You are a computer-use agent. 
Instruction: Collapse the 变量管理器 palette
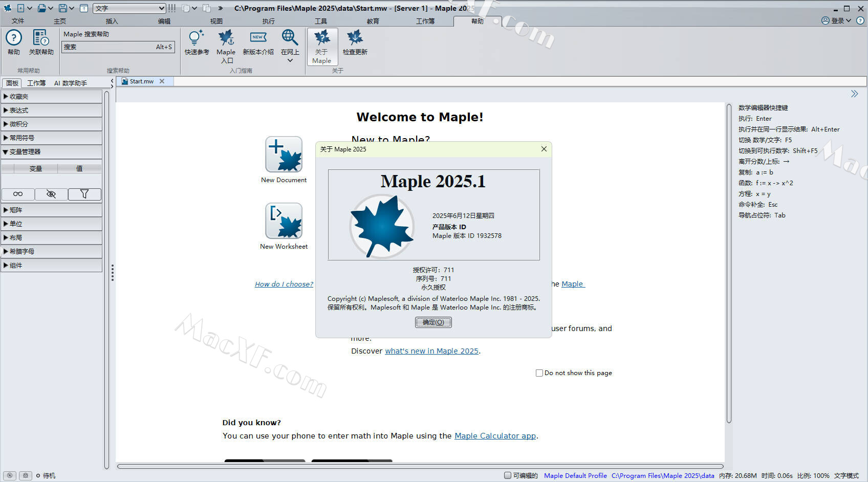click(x=52, y=152)
